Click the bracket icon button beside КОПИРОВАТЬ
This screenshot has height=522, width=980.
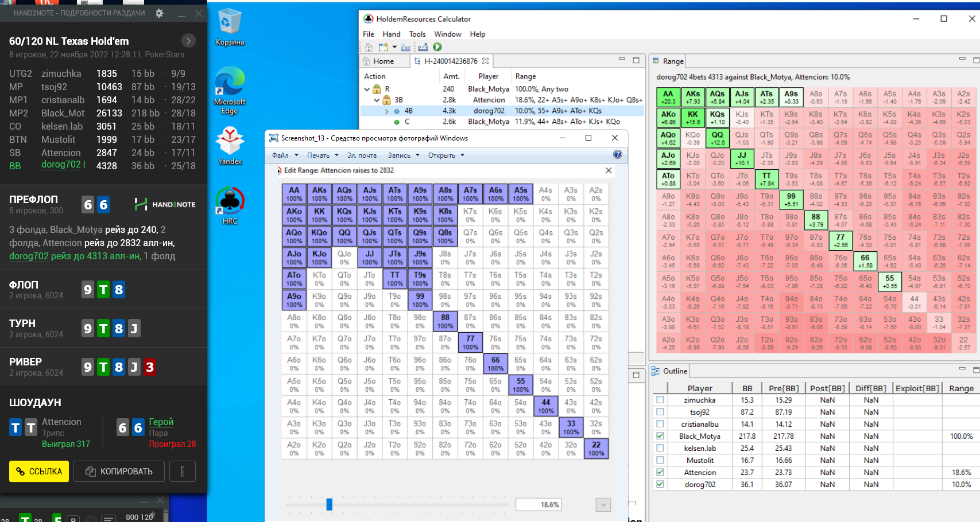pyautogui.click(x=183, y=471)
